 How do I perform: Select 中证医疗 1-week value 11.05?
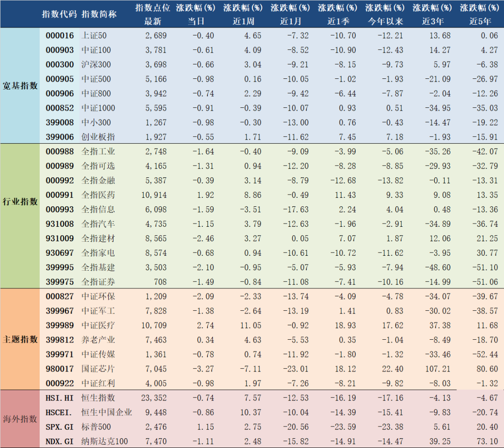tap(251, 325)
